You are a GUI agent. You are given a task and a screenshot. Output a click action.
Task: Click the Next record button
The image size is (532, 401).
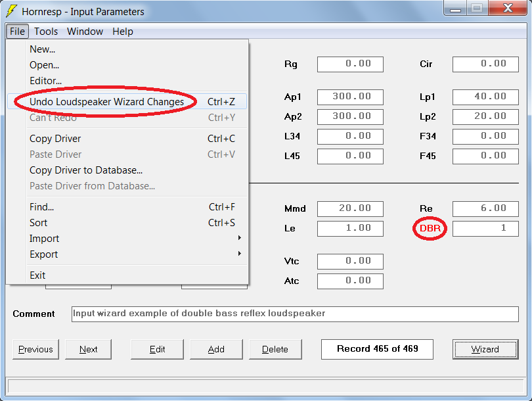click(88, 349)
